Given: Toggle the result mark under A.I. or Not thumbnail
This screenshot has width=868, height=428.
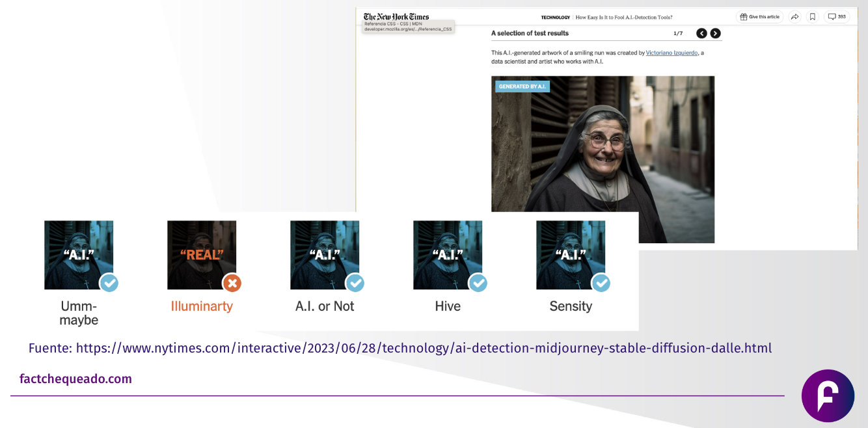Looking at the screenshot, I should point(355,284).
